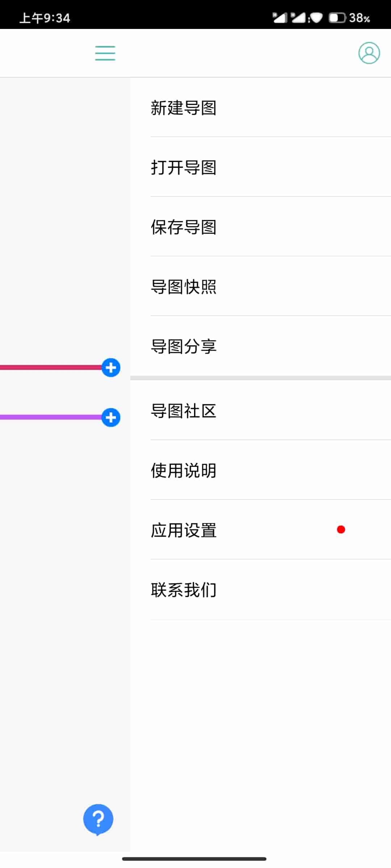Select 导图快照 to take a map snapshot
391x868 pixels.
click(x=183, y=287)
